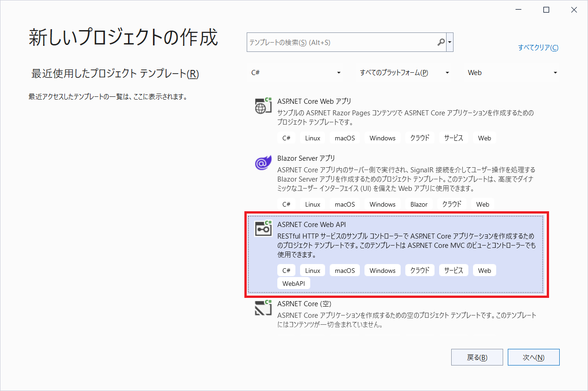588x391 pixels.
Task: Close the new project dialog window
Action: click(574, 10)
